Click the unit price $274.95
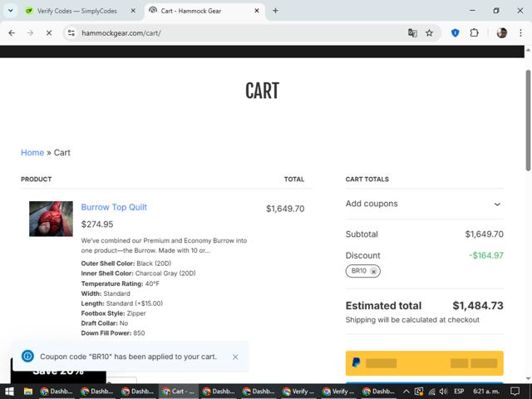This screenshot has width=532, height=399. 97,224
